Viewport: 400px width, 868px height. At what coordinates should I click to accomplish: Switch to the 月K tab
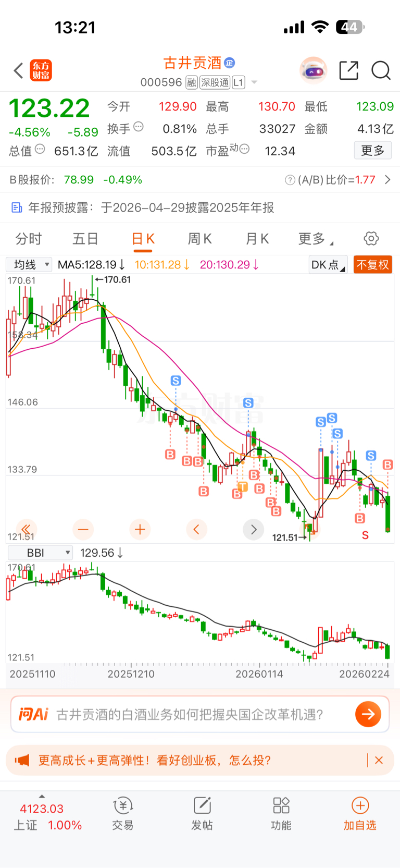257,239
